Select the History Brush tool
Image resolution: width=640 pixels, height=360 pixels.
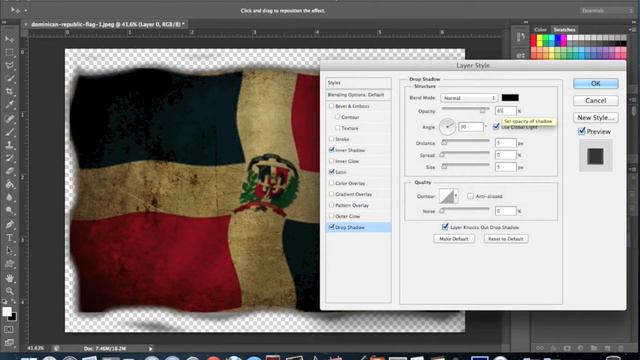coord(9,158)
